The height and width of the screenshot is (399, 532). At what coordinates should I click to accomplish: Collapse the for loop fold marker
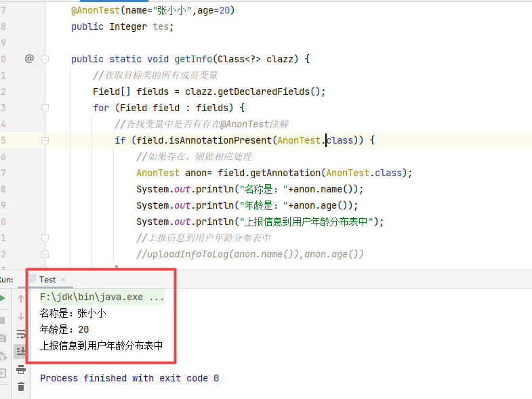[45, 108]
